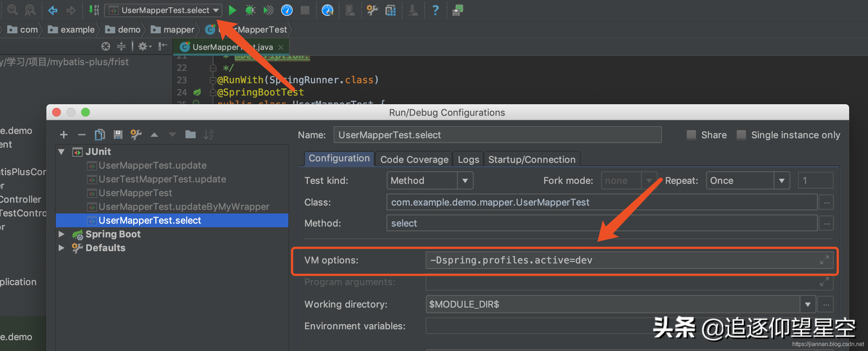Start debugging with the green bug icon
This screenshot has height=351, width=868.
click(x=250, y=10)
